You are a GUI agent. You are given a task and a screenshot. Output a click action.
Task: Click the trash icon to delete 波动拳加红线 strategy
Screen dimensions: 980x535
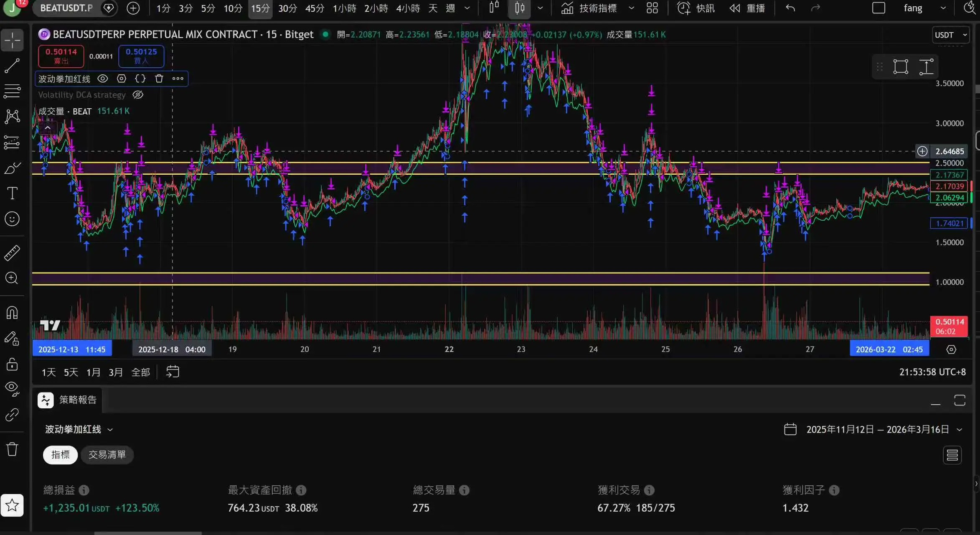(159, 79)
